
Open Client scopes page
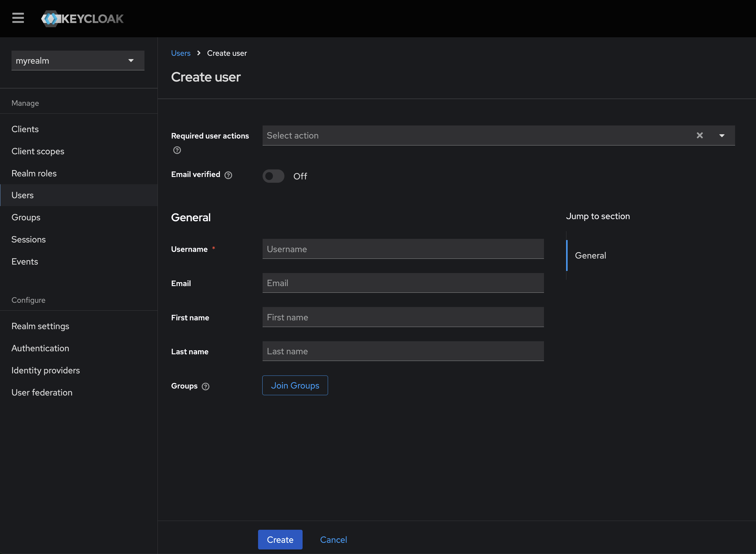[79, 151]
